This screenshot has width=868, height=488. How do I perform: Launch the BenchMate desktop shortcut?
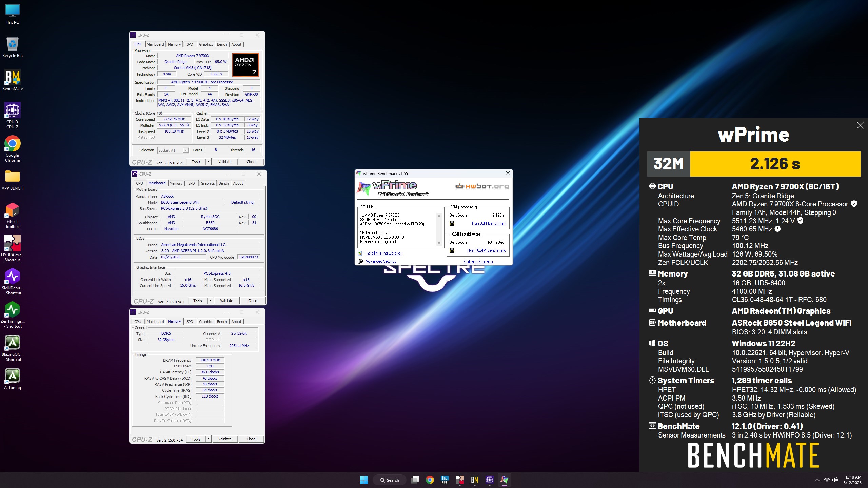click(13, 80)
